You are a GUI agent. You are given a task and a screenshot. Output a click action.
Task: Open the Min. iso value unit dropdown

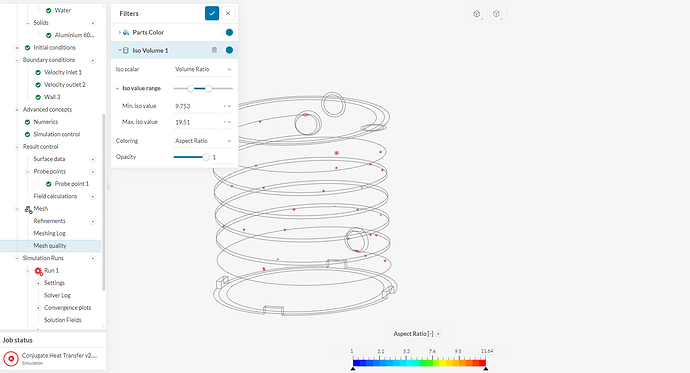tap(228, 106)
